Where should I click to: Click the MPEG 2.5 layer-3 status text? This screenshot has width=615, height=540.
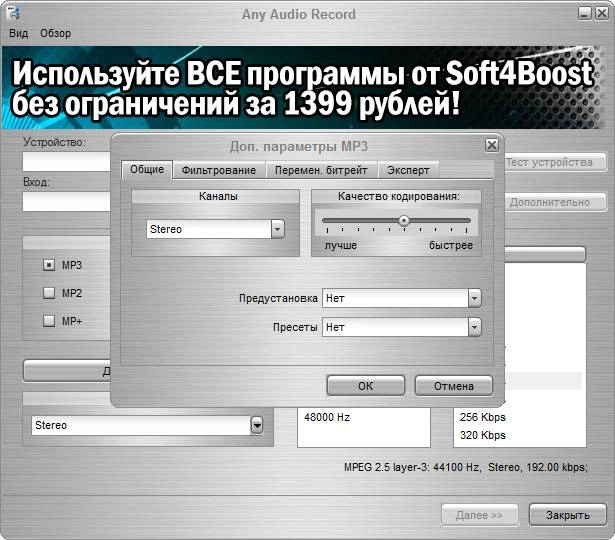coord(466,467)
